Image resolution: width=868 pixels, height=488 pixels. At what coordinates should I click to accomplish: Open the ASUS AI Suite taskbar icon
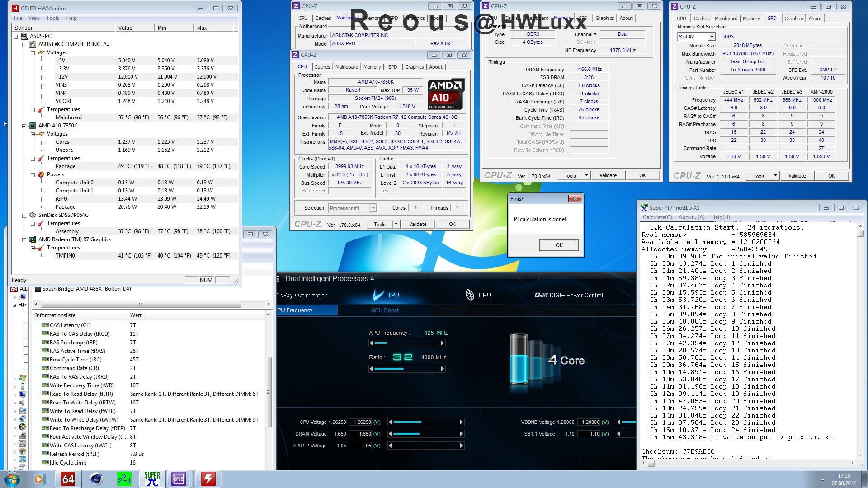pos(208,479)
